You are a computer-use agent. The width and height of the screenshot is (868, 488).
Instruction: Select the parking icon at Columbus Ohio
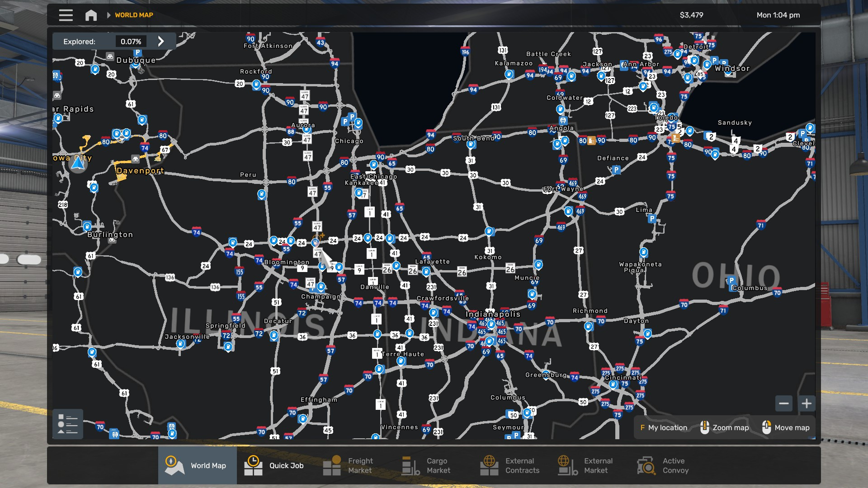click(731, 281)
